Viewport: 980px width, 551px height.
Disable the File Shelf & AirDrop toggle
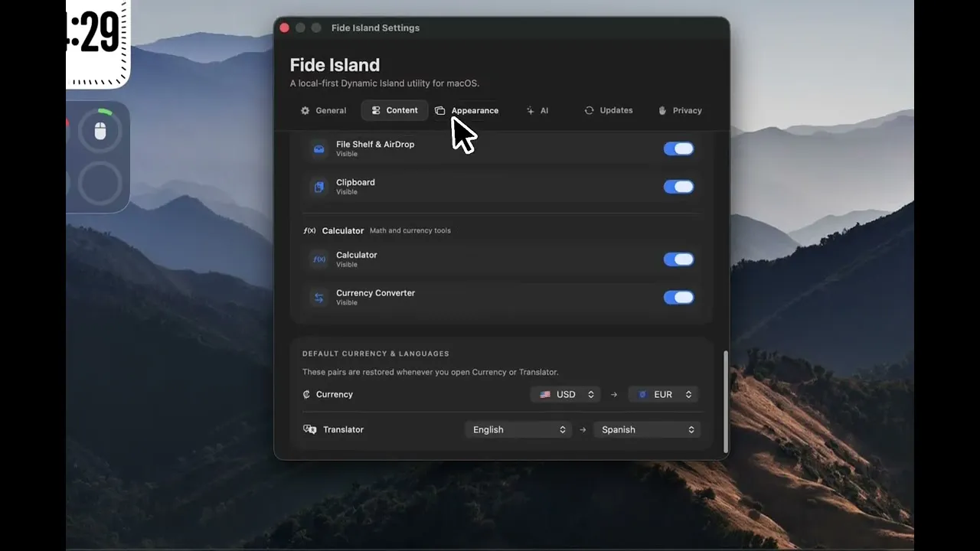678,148
